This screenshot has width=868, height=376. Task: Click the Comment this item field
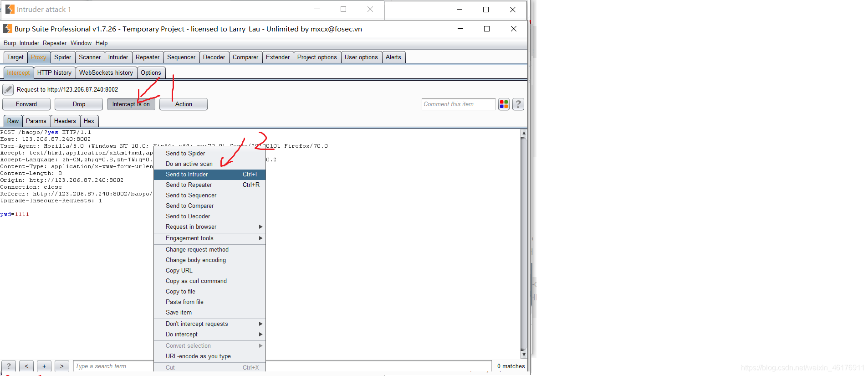(x=458, y=104)
